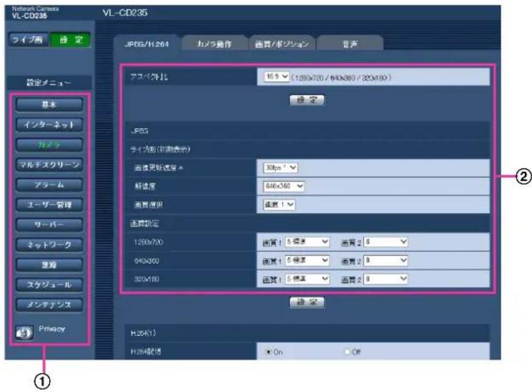Click the menu button above スケジュール

click(x=49, y=265)
